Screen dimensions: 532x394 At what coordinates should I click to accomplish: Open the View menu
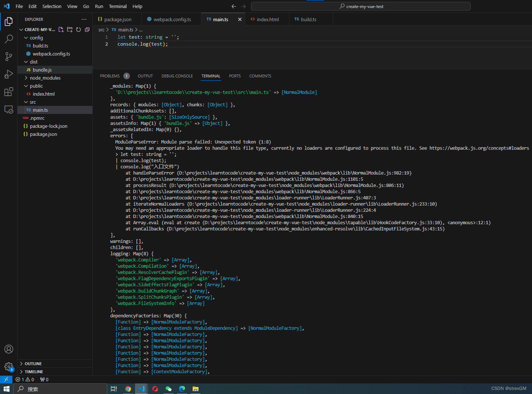click(72, 6)
